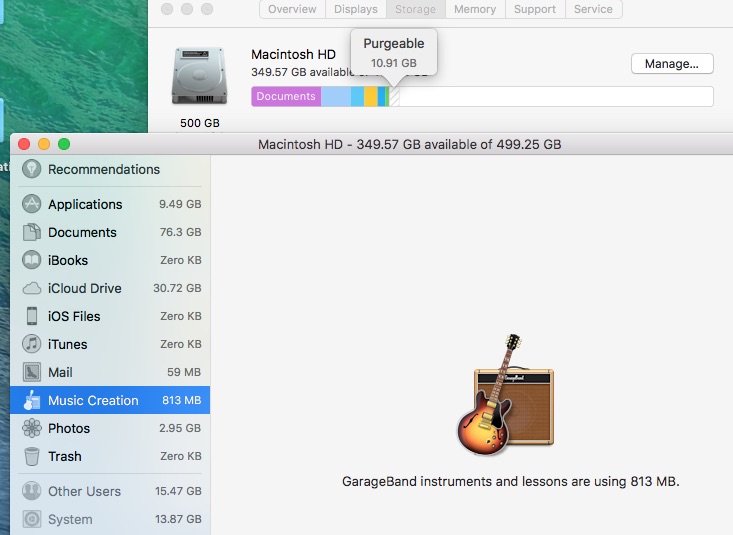Select the Recommendations sidebar row
733x535 pixels.
tap(110, 169)
